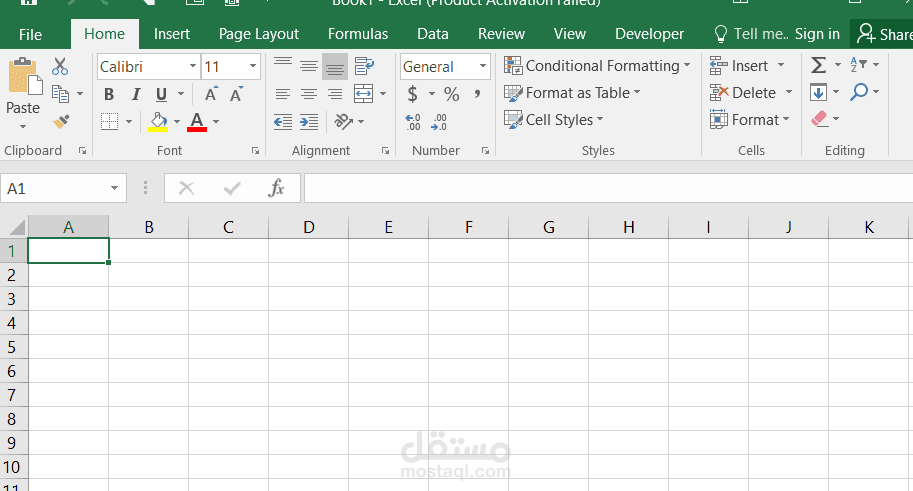The width and height of the screenshot is (913, 491).
Task: Click the Name Box showing A1
Action: 56,188
